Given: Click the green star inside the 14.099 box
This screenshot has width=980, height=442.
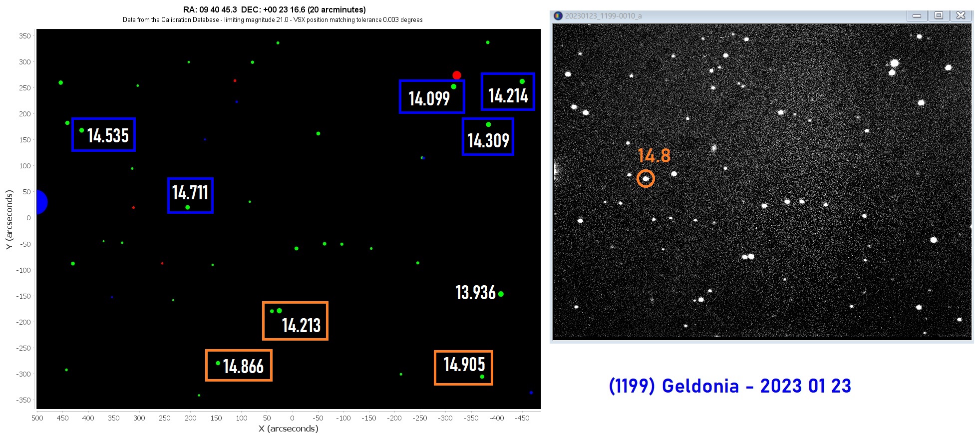Looking at the screenshot, I should [453, 87].
